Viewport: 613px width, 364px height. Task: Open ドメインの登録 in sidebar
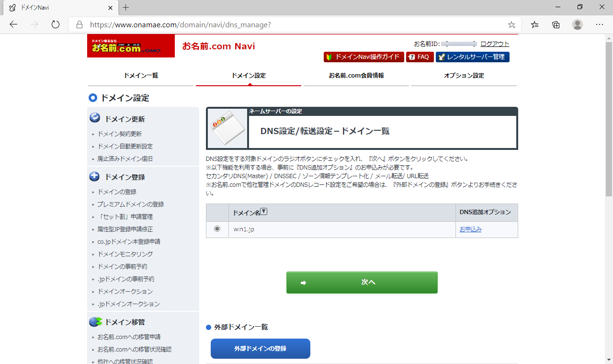click(117, 192)
